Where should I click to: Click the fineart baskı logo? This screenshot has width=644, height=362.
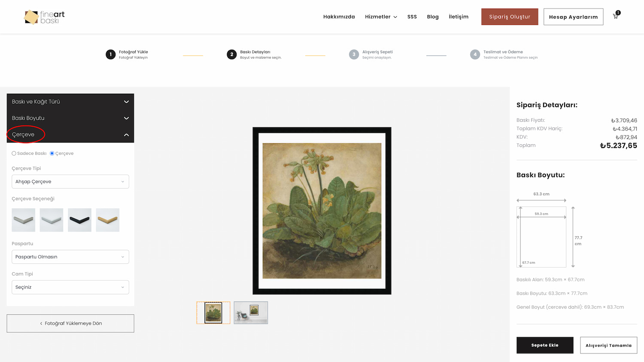click(x=44, y=17)
